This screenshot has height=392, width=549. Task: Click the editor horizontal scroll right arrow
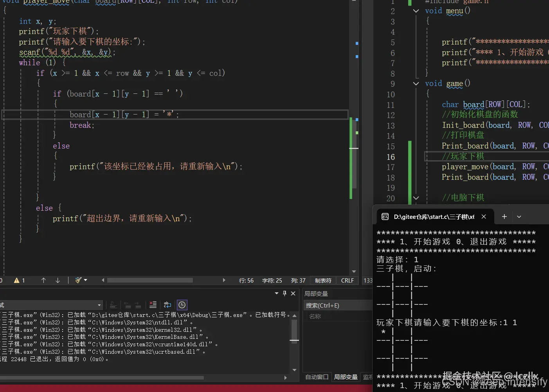point(224,280)
